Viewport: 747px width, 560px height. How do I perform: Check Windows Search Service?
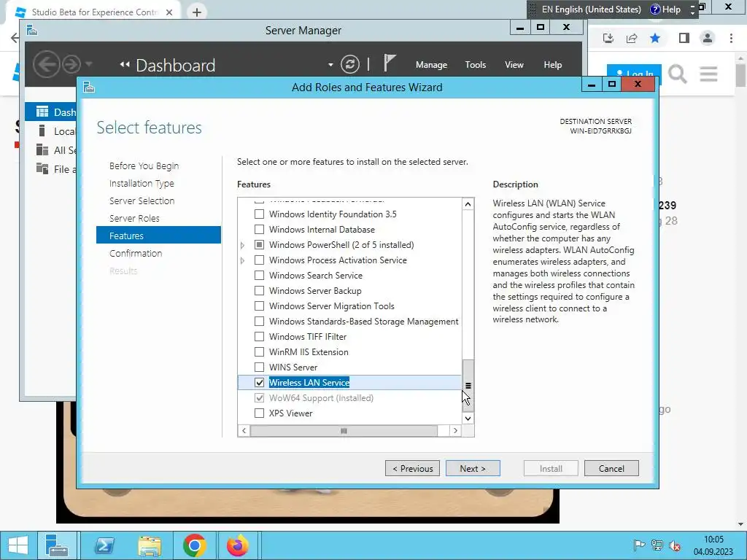click(x=259, y=275)
